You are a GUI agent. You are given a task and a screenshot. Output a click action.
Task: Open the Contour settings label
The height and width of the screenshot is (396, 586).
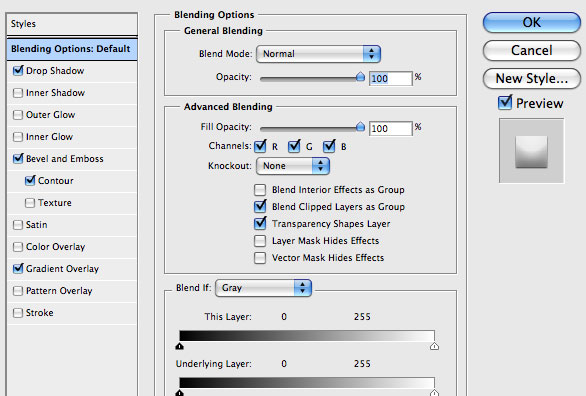[56, 181]
